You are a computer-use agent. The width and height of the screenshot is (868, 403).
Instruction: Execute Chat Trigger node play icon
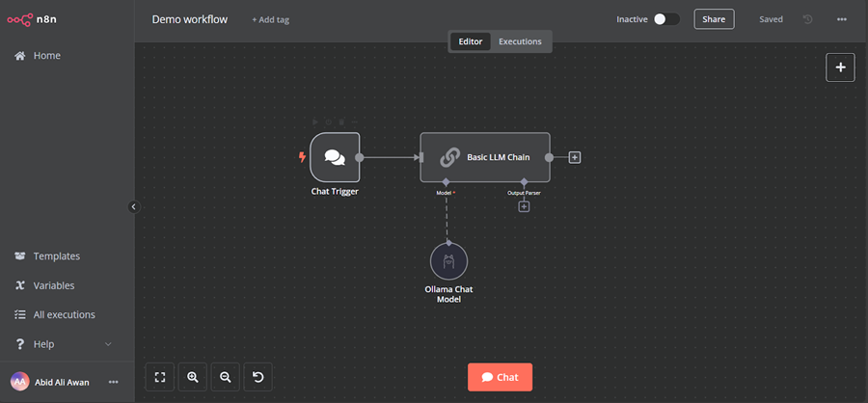(315, 121)
